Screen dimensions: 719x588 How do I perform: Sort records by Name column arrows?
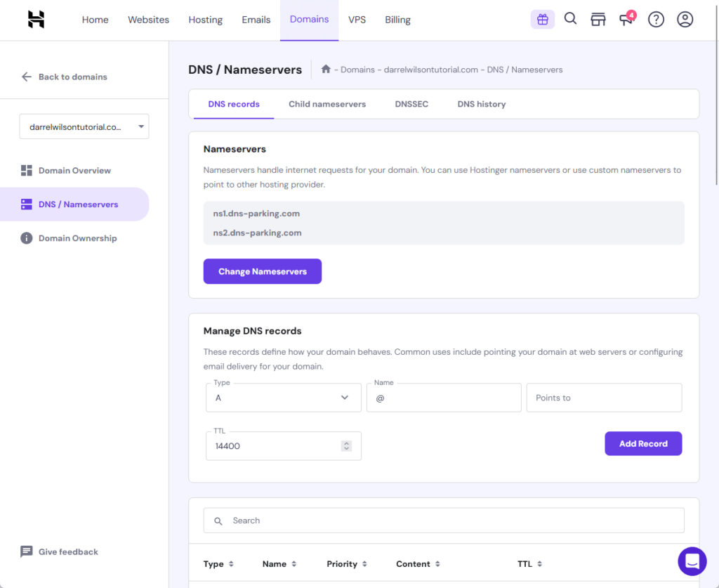294,564
